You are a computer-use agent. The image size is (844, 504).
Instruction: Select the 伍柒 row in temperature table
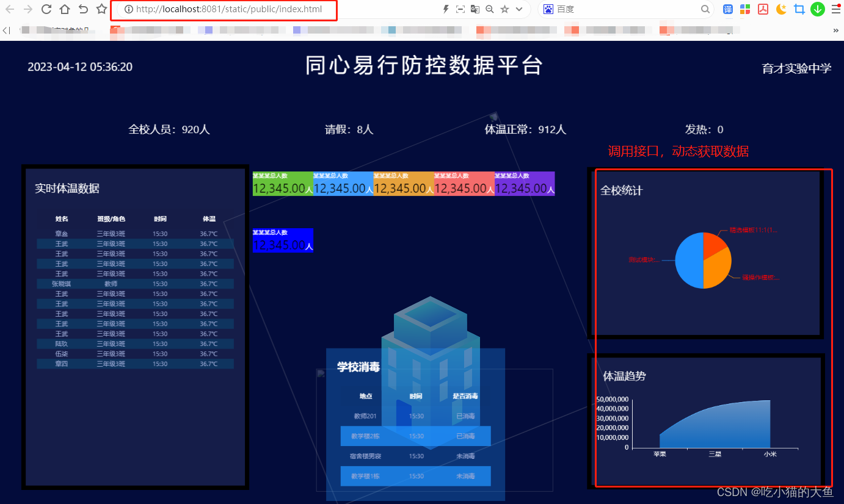point(135,354)
